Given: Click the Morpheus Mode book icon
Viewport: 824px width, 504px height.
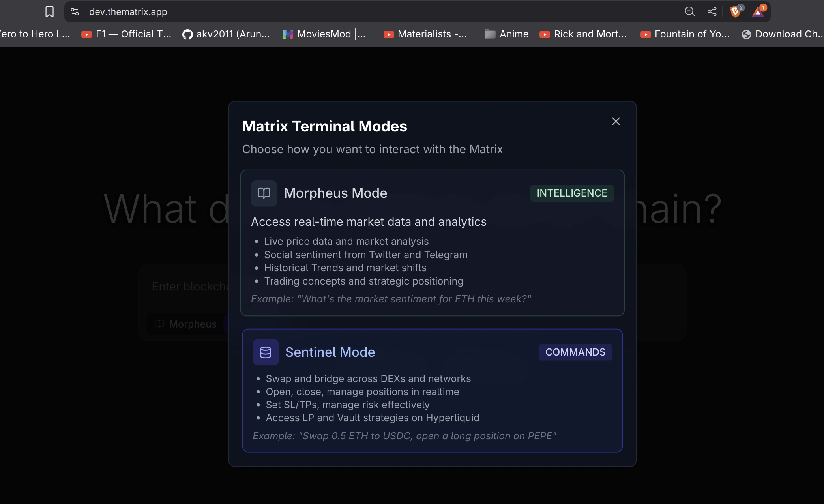Looking at the screenshot, I should point(264,193).
